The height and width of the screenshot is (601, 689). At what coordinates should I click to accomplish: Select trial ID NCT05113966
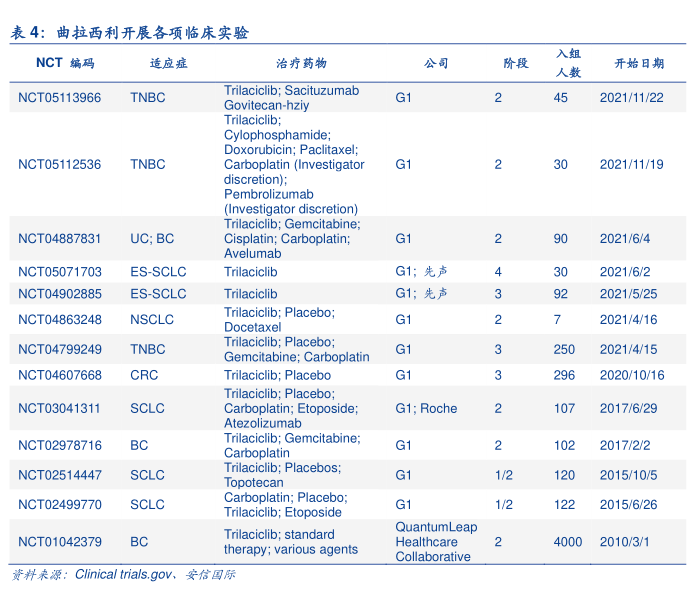(x=59, y=98)
